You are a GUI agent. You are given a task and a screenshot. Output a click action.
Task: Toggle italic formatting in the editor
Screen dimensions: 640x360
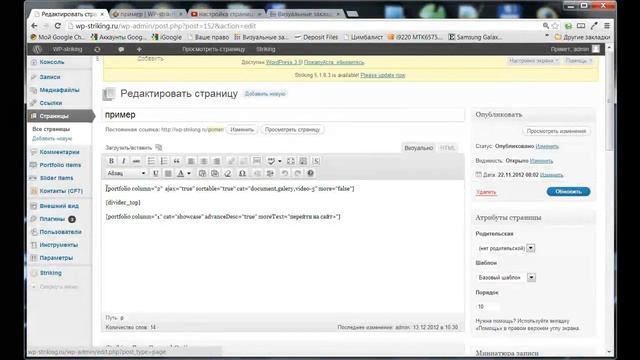point(124,161)
